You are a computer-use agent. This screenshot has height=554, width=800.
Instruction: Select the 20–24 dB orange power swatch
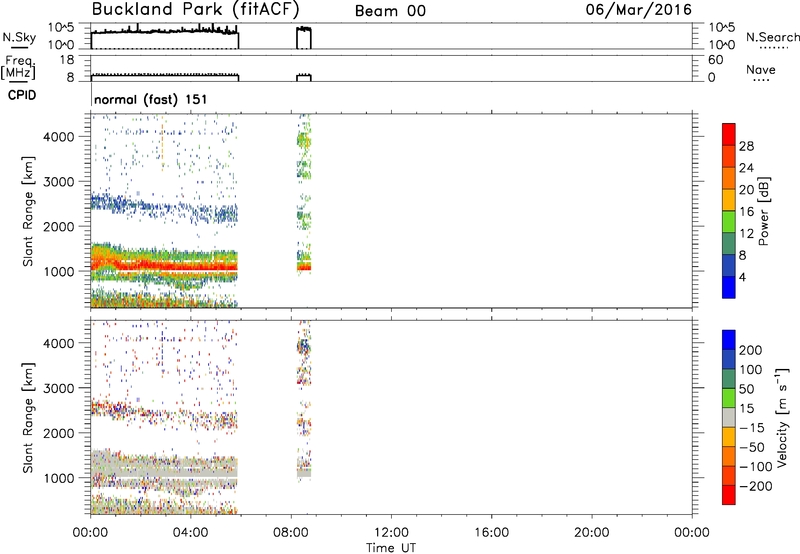coord(729,178)
